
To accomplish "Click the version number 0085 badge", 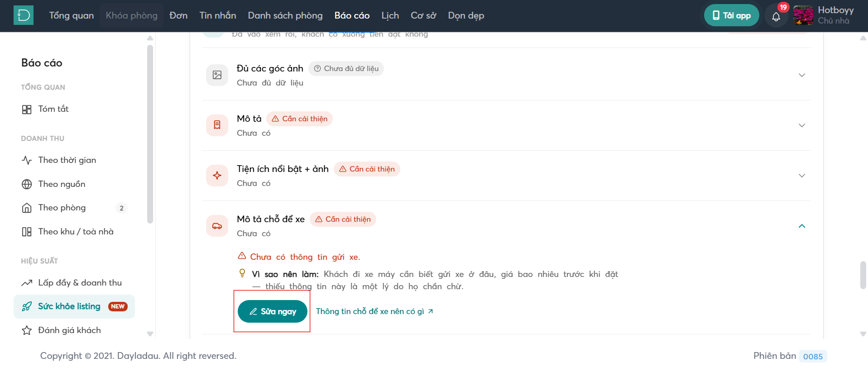I will coord(813,356).
